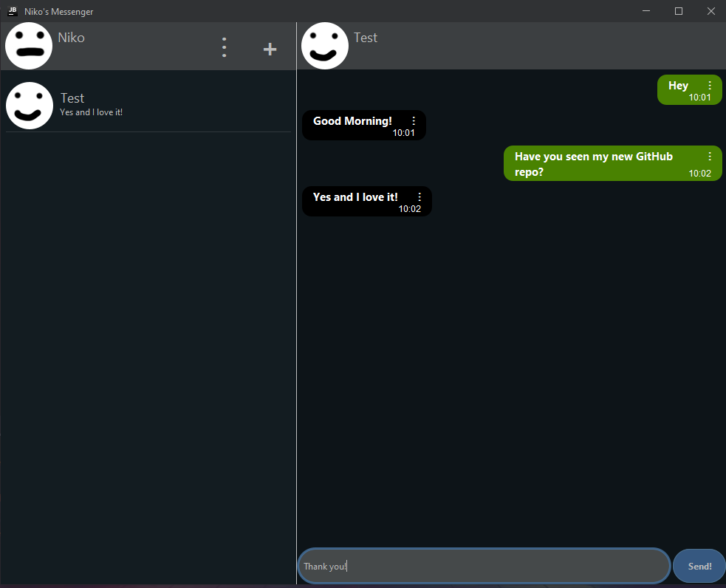Viewport: 726px width, 588px height.
Task: Click the "Niko's Messenger" window title
Action: tap(59, 12)
